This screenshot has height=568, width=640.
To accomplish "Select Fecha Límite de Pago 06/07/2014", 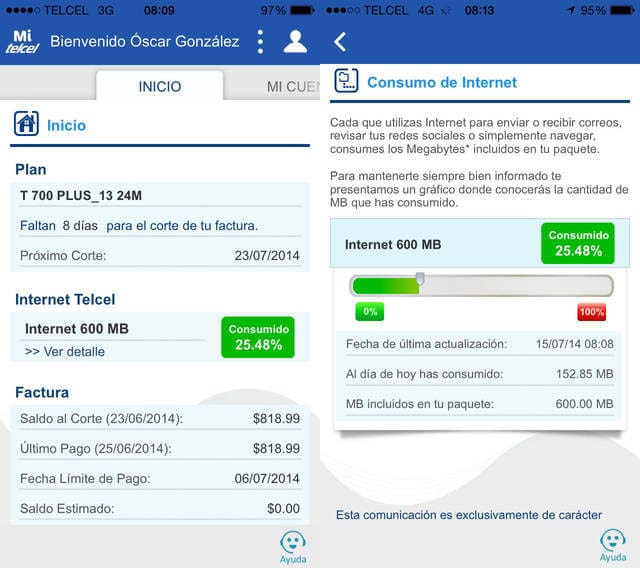I will pos(160,478).
